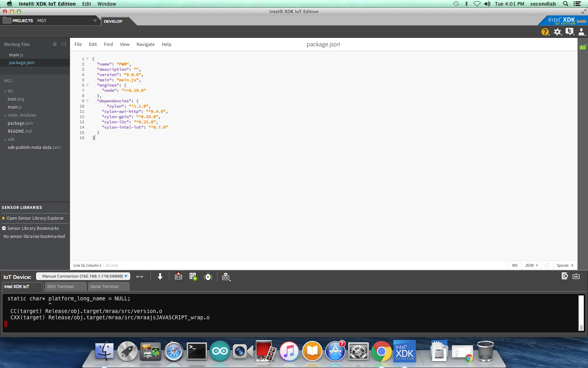Open Google Chrome from the Dock
Screen dimensions: 588x368
click(x=381, y=351)
